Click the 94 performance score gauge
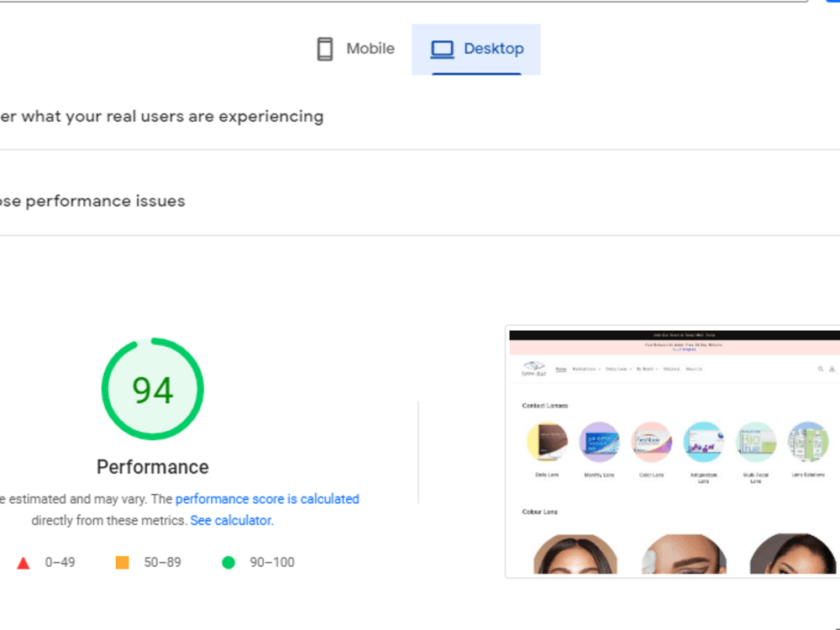 coord(153,389)
